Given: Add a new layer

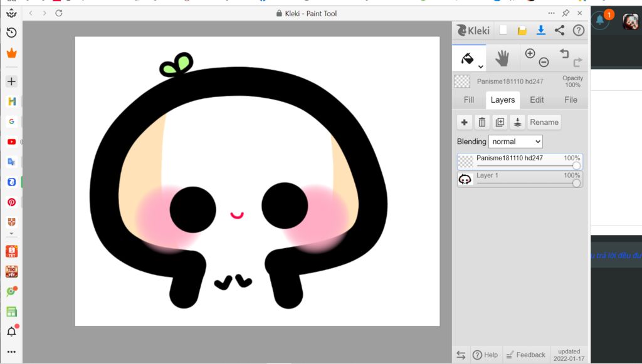Looking at the screenshot, I should click(x=465, y=122).
